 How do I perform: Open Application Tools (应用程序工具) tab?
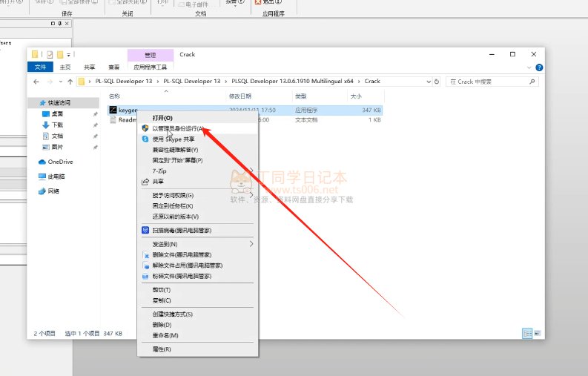pyautogui.click(x=151, y=67)
